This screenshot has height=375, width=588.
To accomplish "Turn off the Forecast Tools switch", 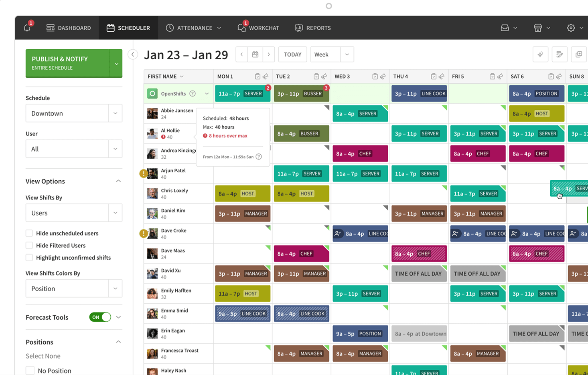I will (x=100, y=317).
